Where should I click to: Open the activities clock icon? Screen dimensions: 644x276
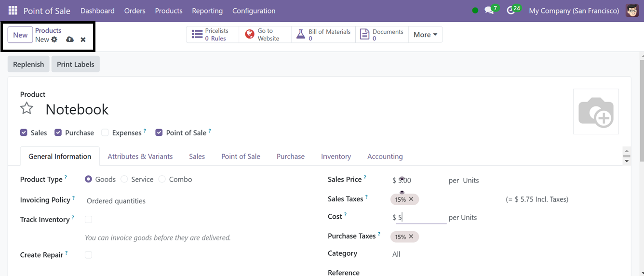[511, 11]
